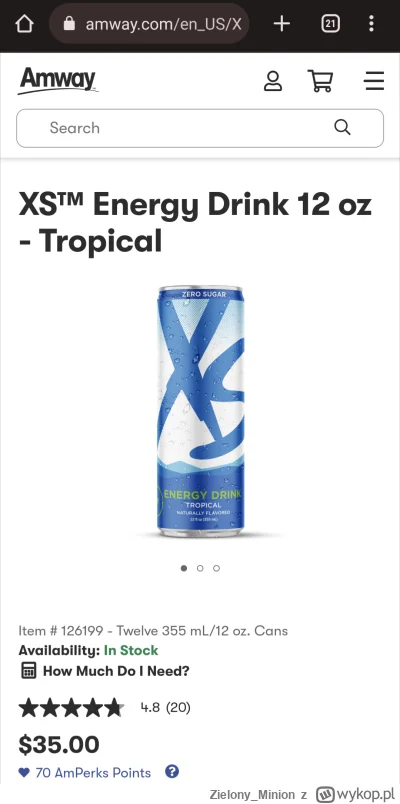Open the tab switcher showing 21 tabs

tap(330, 24)
